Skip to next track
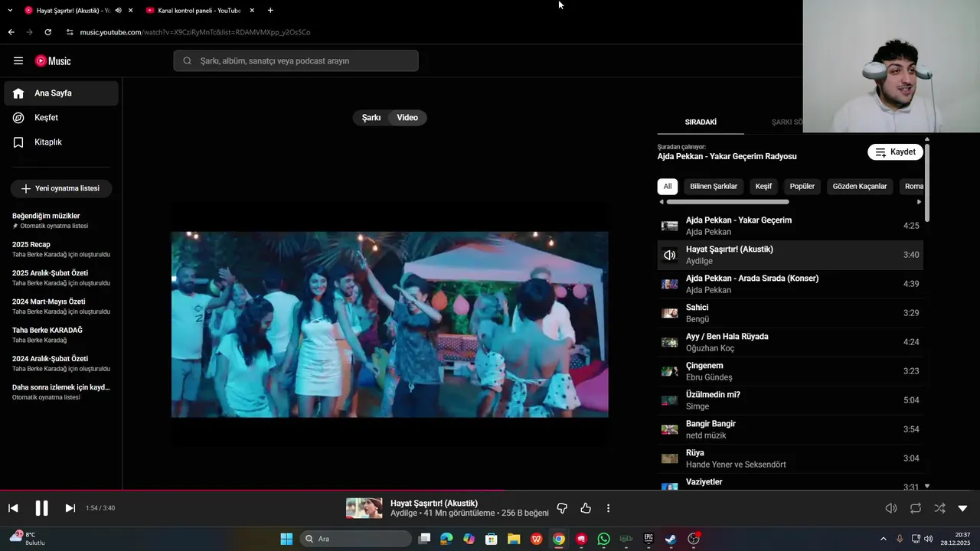Viewport: 980px width, 551px height. click(70, 508)
